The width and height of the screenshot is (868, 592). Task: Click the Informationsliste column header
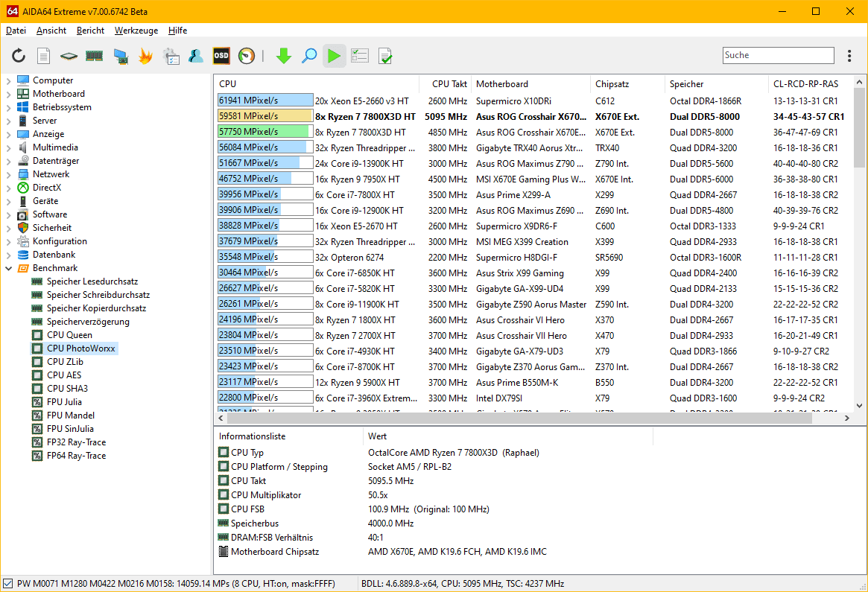288,436
